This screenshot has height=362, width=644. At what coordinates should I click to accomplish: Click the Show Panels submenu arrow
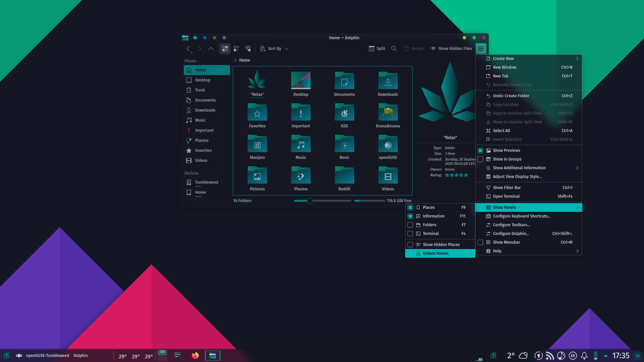(x=577, y=207)
